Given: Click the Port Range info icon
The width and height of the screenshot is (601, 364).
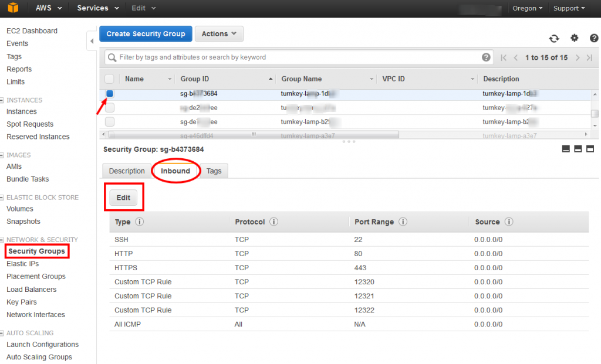Looking at the screenshot, I should click(402, 222).
